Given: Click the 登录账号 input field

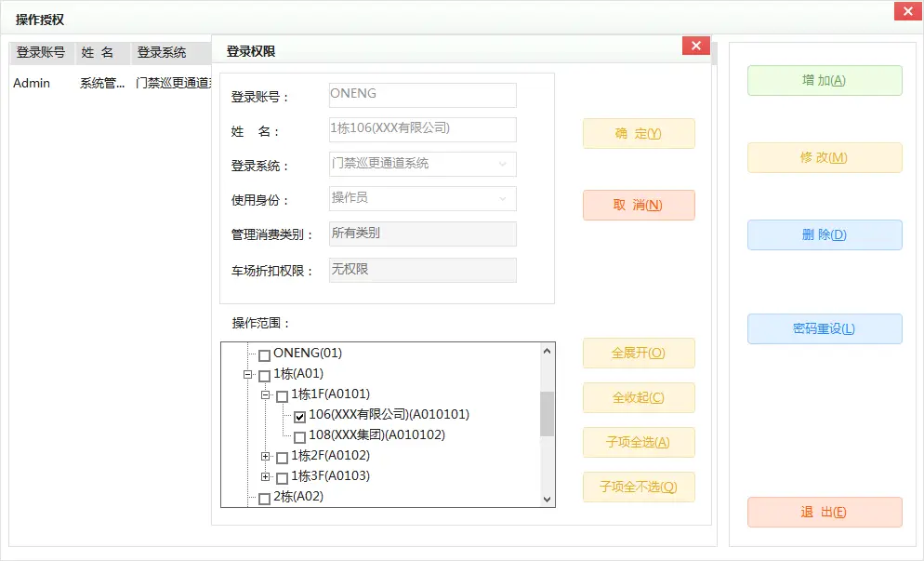Looking at the screenshot, I should pos(423,95).
